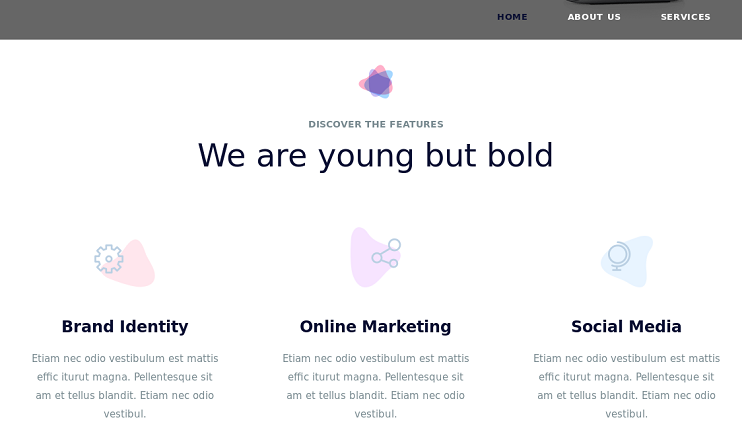The height and width of the screenshot is (434, 742).
Task: Click the globe icon above Social Media
Action: (x=619, y=256)
